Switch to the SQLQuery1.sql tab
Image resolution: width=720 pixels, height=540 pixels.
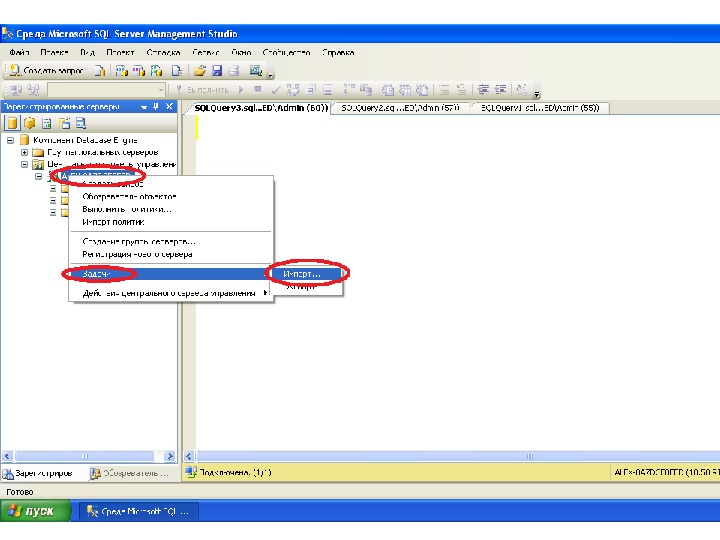(x=540, y=108)
